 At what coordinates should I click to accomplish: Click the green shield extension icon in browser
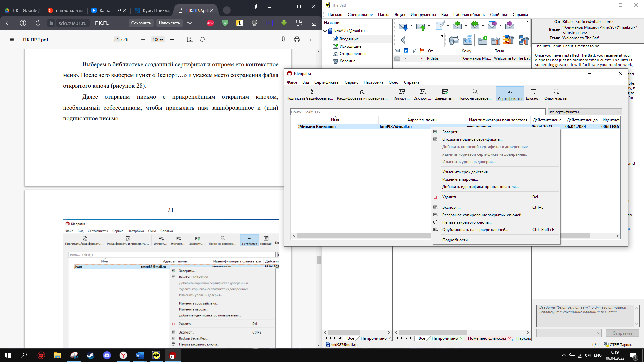click(225, 23)
